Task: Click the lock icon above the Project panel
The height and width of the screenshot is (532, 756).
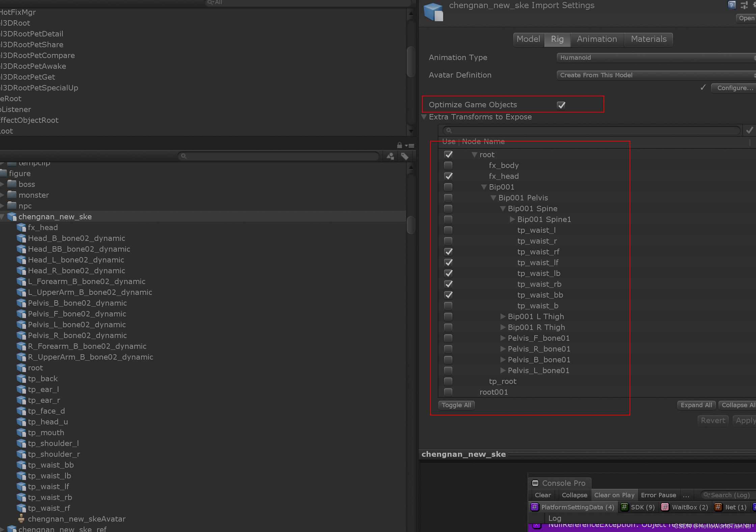Action: [x=399, y=145]
